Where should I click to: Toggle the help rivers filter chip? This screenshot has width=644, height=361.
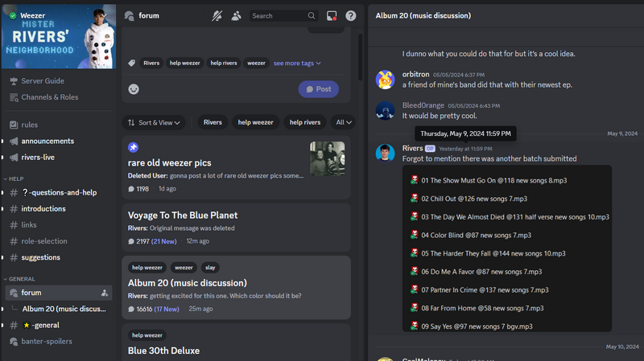305,122
